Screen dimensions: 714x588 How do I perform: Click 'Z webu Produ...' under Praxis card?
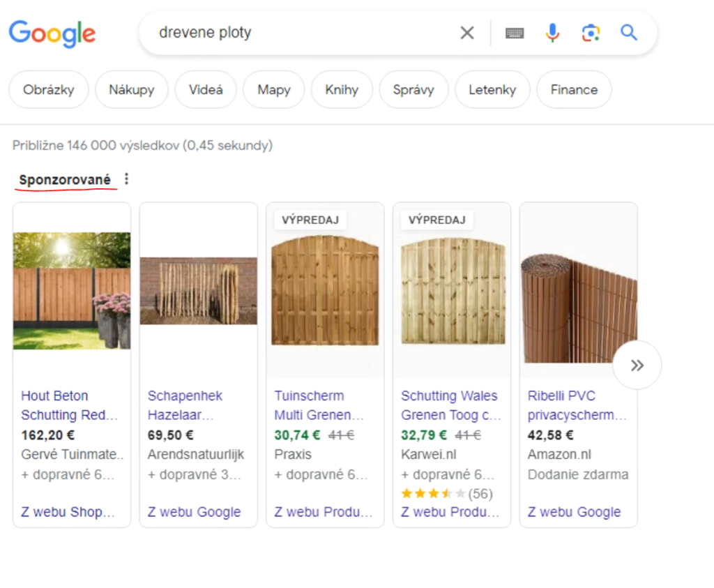point(324,512)
